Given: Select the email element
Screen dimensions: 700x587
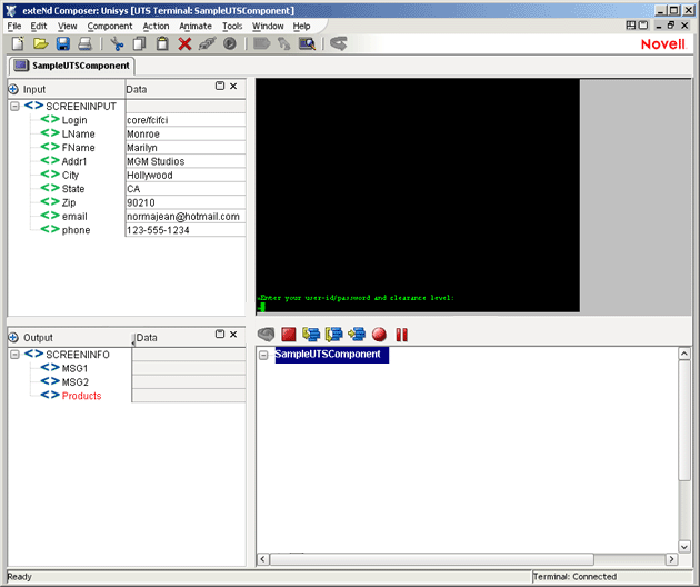Looking at the screenshot, I should [75, 216].
